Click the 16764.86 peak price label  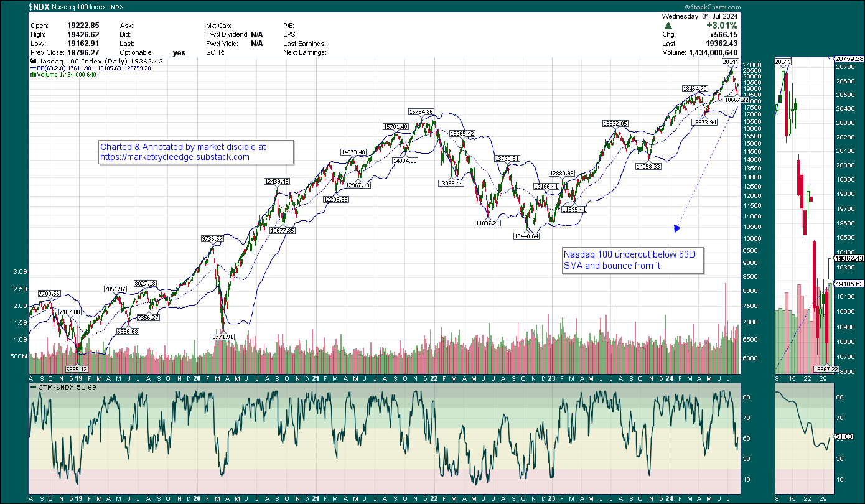421,111
